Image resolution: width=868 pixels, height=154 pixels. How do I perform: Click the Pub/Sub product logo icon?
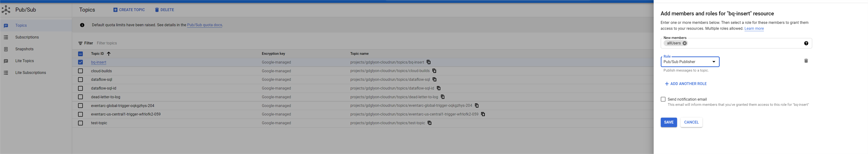pos(6,10)
